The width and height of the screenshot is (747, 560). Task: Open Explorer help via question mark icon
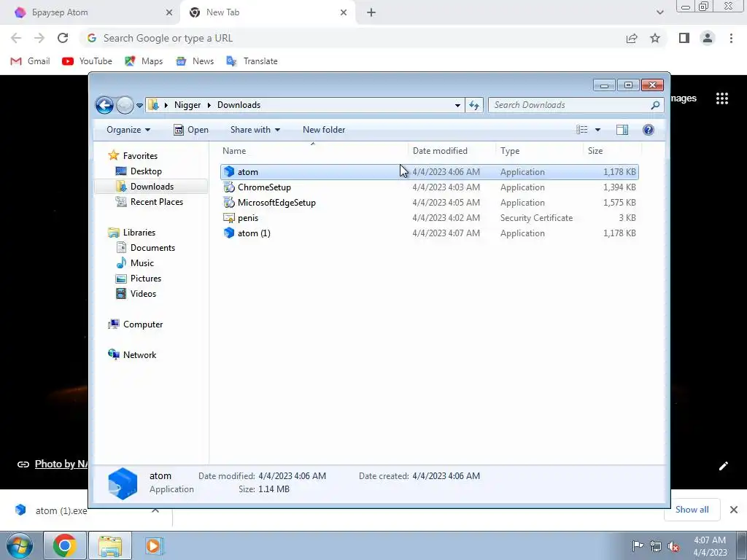click(x=649, y=130)
